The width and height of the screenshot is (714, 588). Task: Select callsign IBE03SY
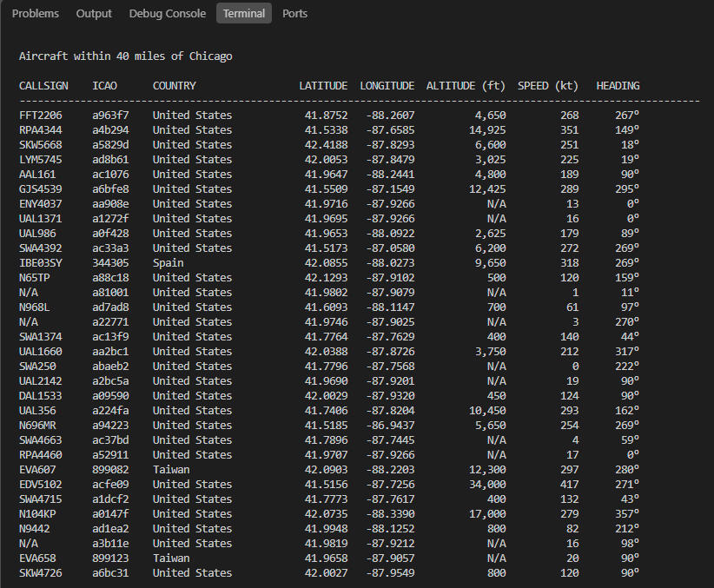(41, 263)
